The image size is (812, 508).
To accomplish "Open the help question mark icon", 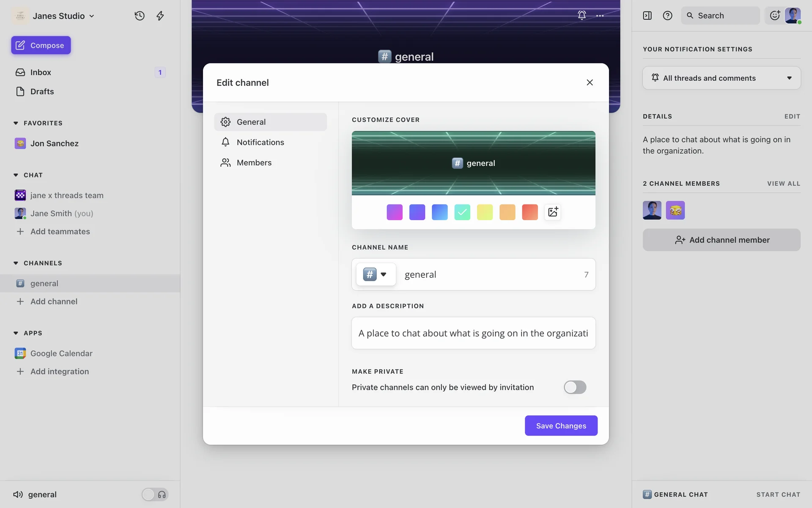I will point(667,16).
